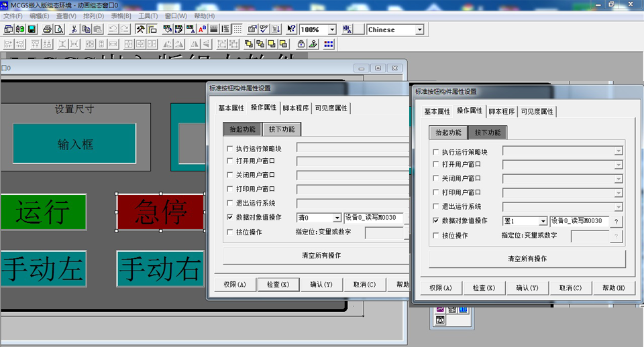644x347 pixels.
Task: Expand the Chinese language dropdown
Action: 419,30
